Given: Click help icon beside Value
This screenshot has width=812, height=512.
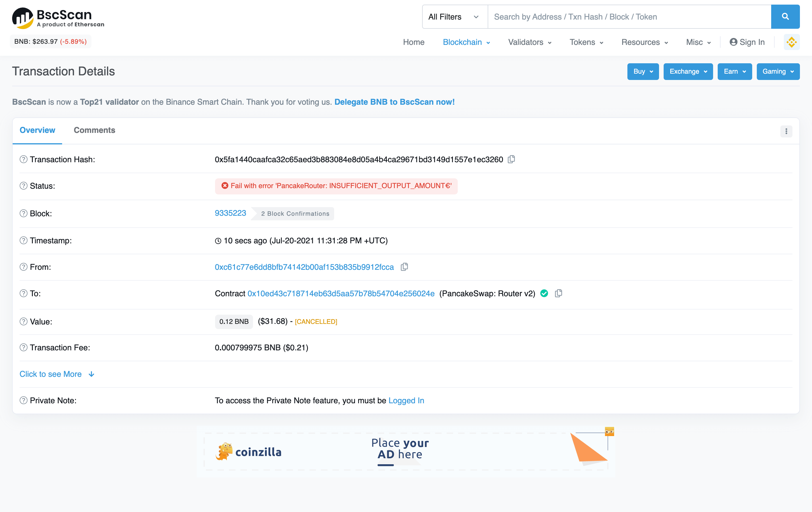Looking at the screenshot, I should [23, 321].
